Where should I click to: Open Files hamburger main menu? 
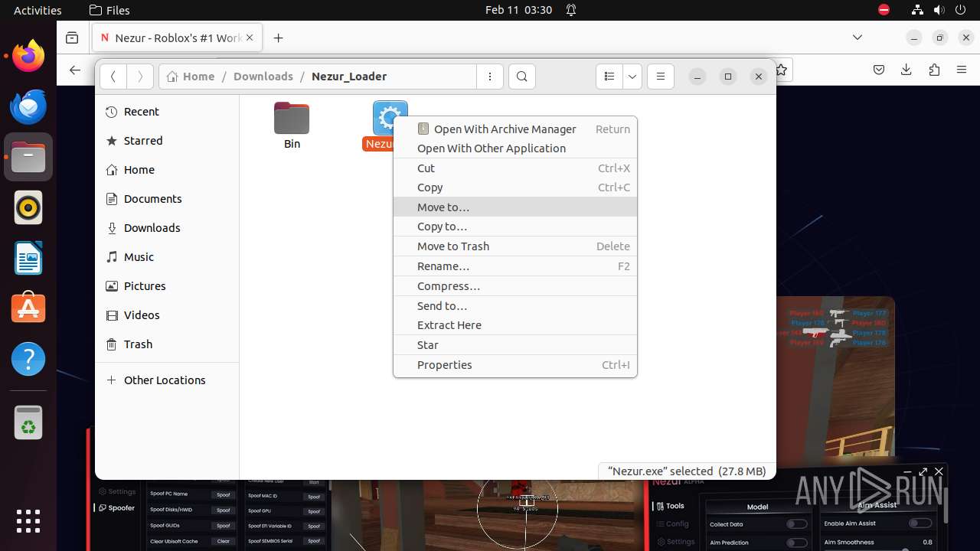[x=661, y=77]
